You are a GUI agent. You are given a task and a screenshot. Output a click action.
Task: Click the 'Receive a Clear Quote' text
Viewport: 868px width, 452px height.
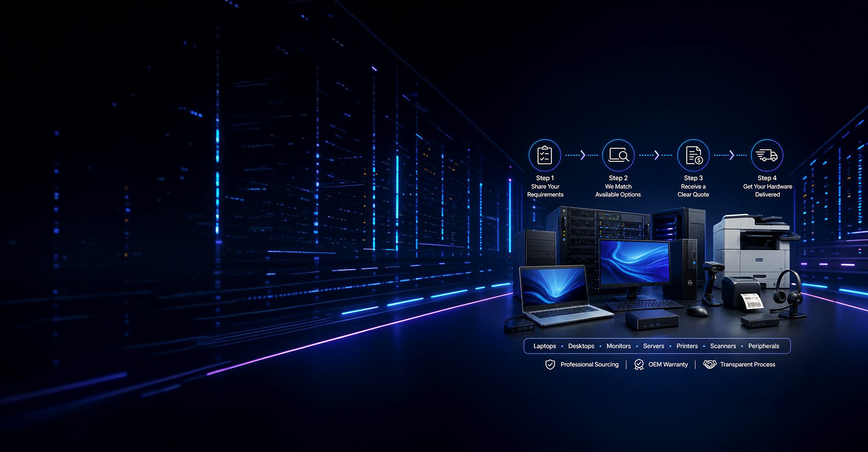(x=693, y=190)
